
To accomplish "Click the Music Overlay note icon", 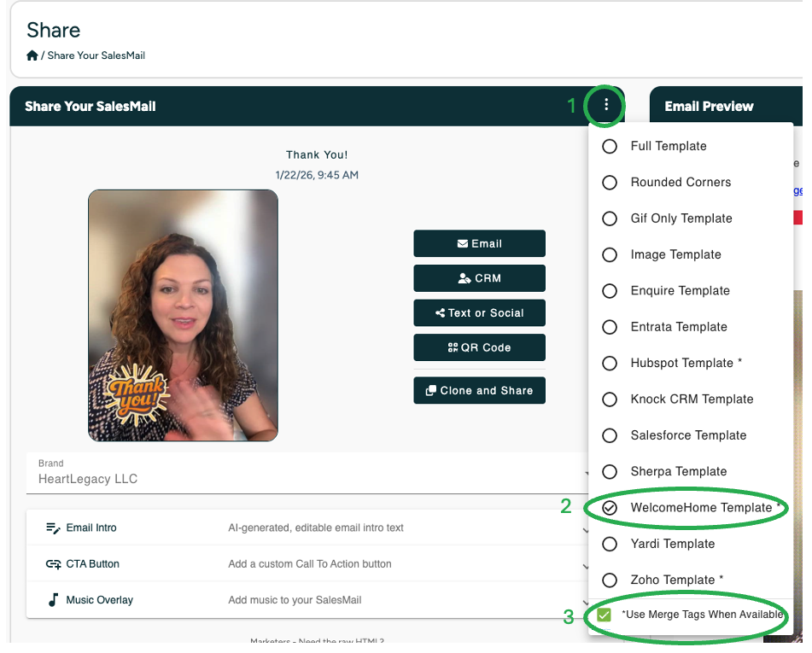I will 53,600.
